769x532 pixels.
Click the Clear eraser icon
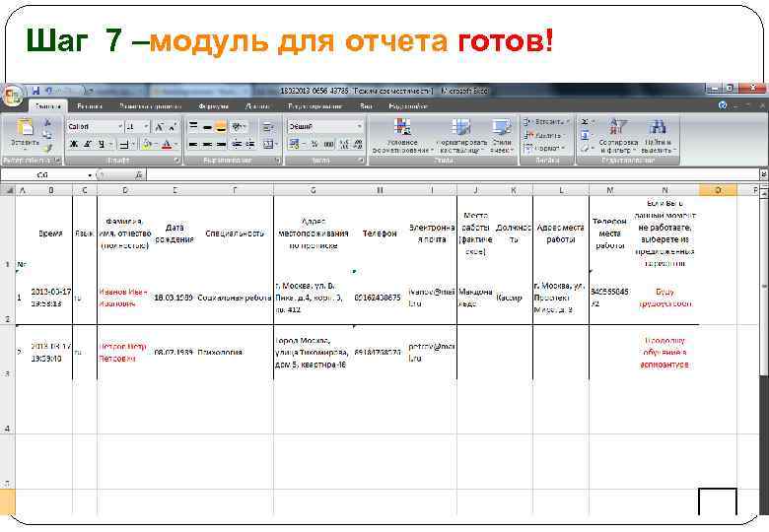[x=586, y=148]
